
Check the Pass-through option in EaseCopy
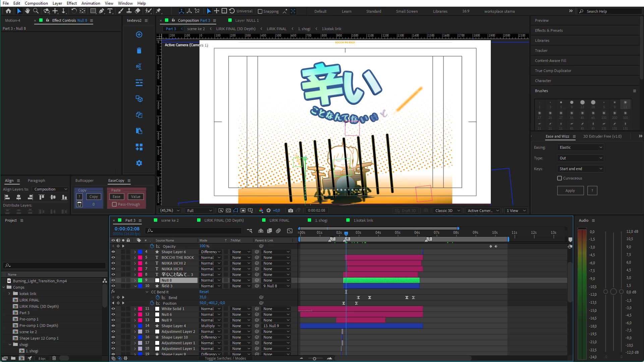114,204
